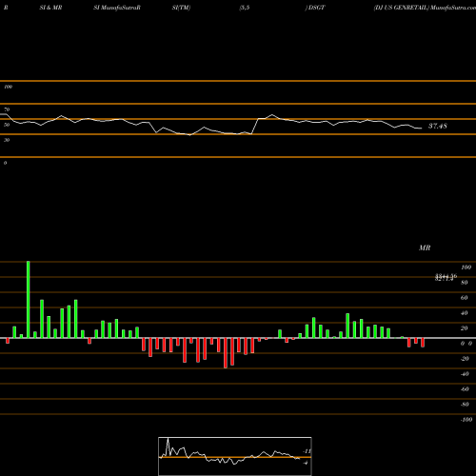Click the -100 label on MR axis
Screen dimensions: 476x476
[x=466, y=420]
